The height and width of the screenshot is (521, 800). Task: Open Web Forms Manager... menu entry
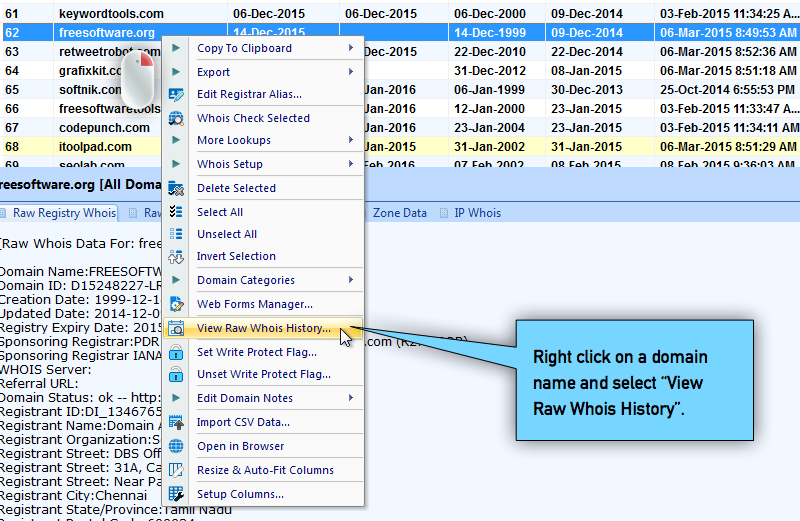point(255,304)
